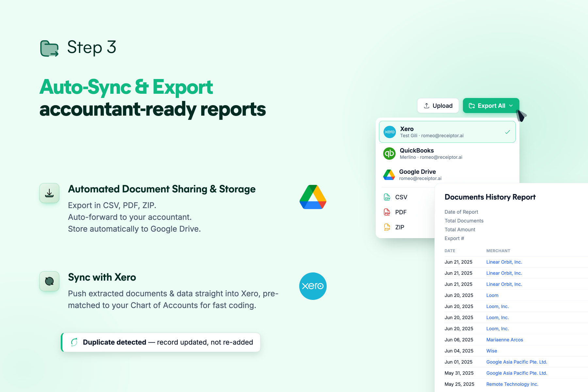588x392 pixels.
Task: Click the Total Documents label
Action: (464, 221)
